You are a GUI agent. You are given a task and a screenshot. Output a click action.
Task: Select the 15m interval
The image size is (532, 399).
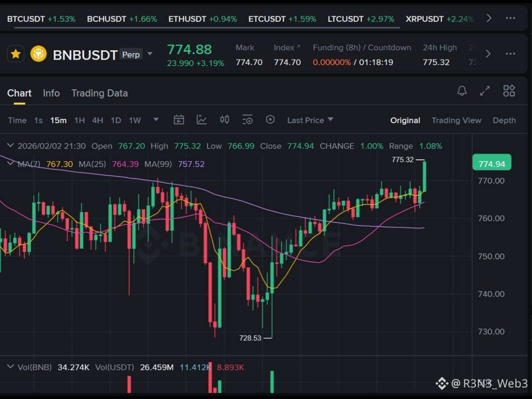pyautogui.click(x=58, y=121)
